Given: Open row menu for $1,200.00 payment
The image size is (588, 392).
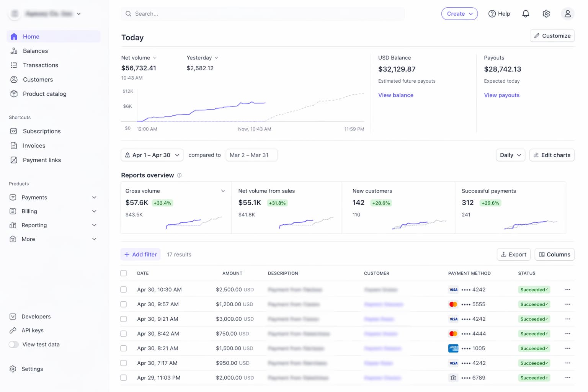Looking at the screenshot, I should point(568,304).
